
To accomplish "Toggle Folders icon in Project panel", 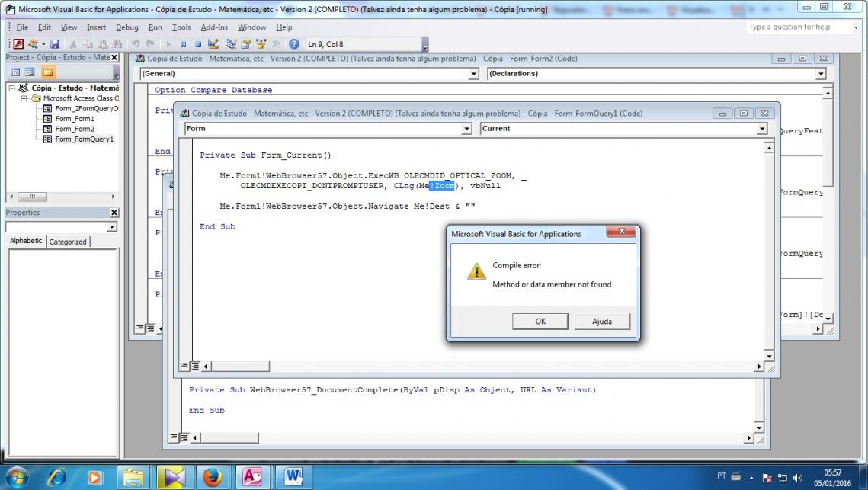I will pyautogui.click(x=48, y=72).
